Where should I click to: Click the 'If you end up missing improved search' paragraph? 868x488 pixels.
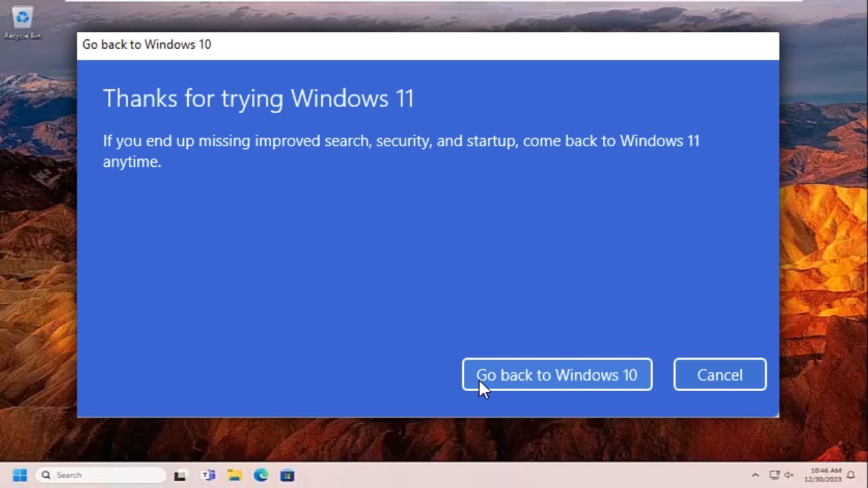[401, 151]
